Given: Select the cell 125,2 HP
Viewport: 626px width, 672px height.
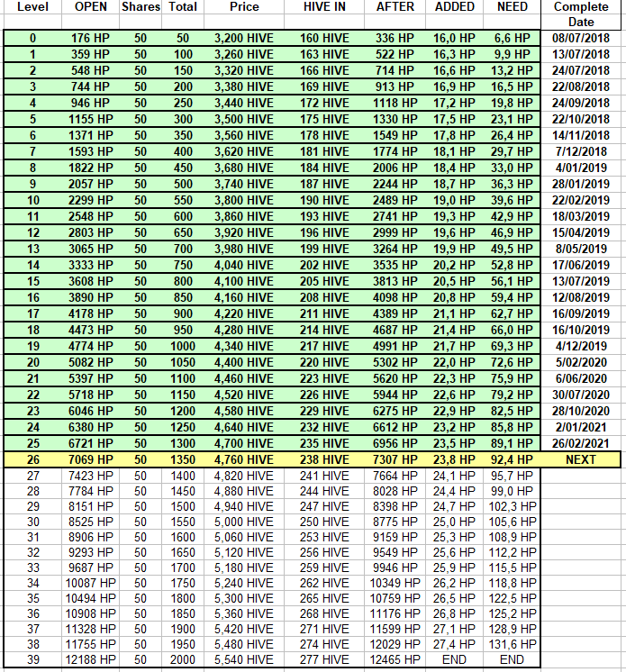Looking at the screenshot, I should click(x=512, y=614).
